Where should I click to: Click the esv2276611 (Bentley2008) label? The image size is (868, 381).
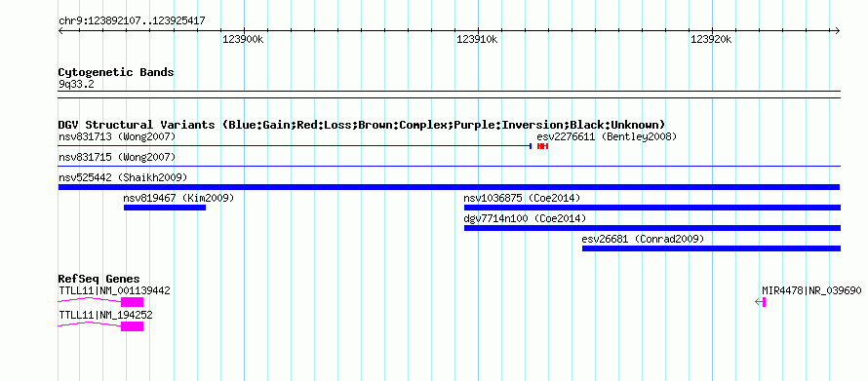607,136
